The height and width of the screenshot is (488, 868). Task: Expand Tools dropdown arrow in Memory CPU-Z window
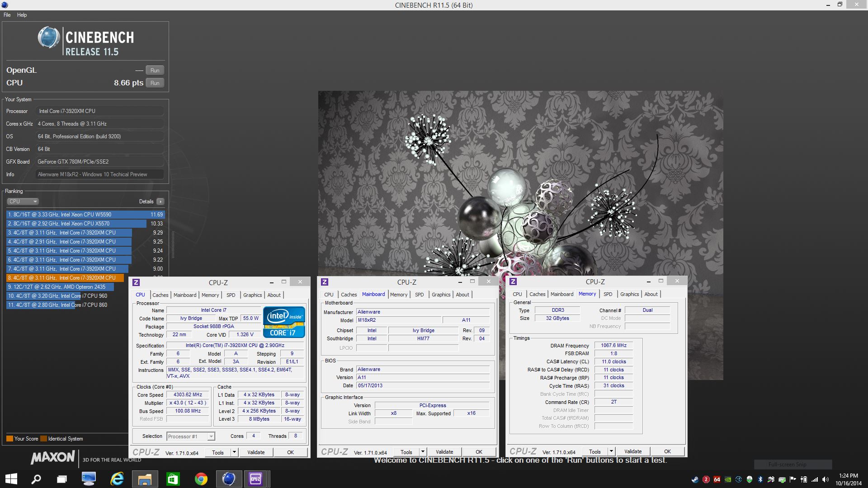(x=611, y=451)
